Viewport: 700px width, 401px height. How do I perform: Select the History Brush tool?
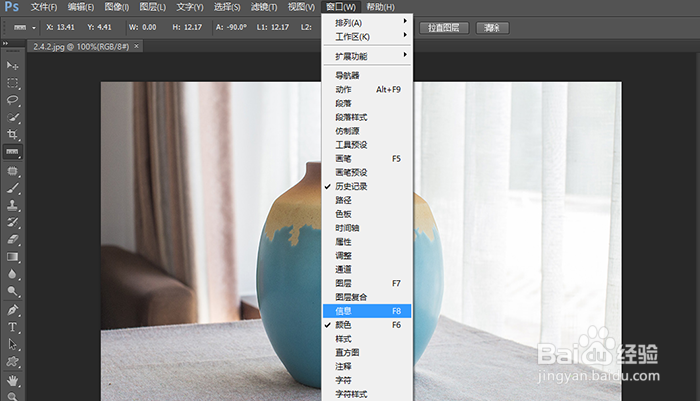pyautogui.click(x=12, y=222)
